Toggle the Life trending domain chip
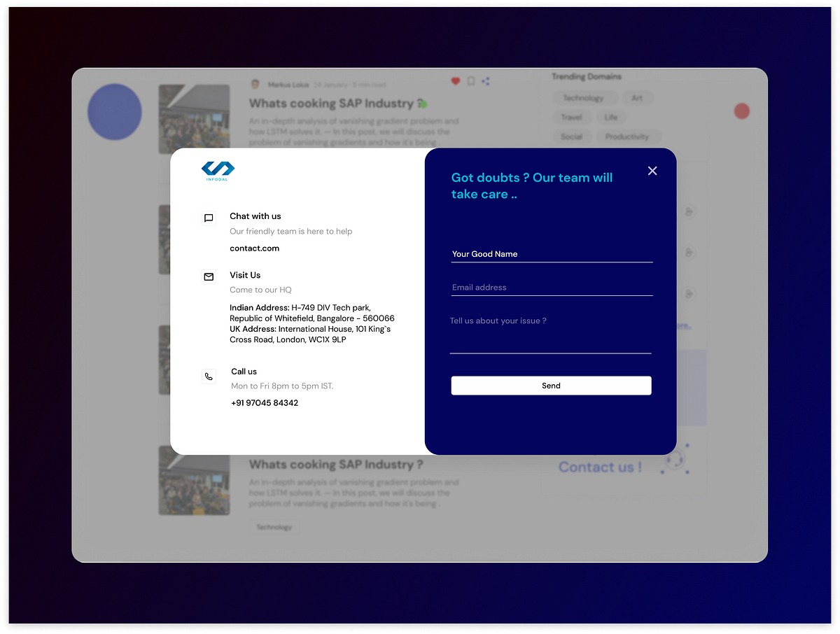Screen dimensions: 840x634 610,117
